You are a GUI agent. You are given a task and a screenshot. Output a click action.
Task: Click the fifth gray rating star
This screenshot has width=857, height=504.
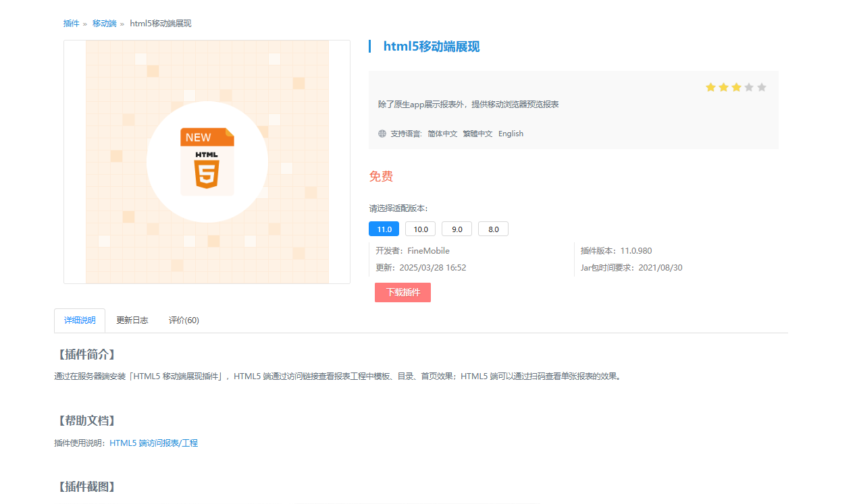[x=762, y=87]
